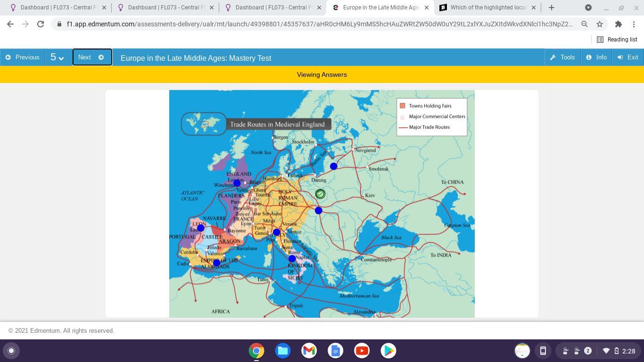Open the Extensions puzzle icon
Screen dimensions: 644x362
(619, 24)
